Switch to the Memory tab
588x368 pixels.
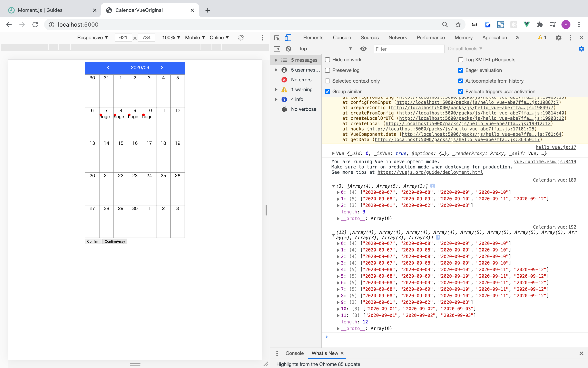click(x=463, y=38)
